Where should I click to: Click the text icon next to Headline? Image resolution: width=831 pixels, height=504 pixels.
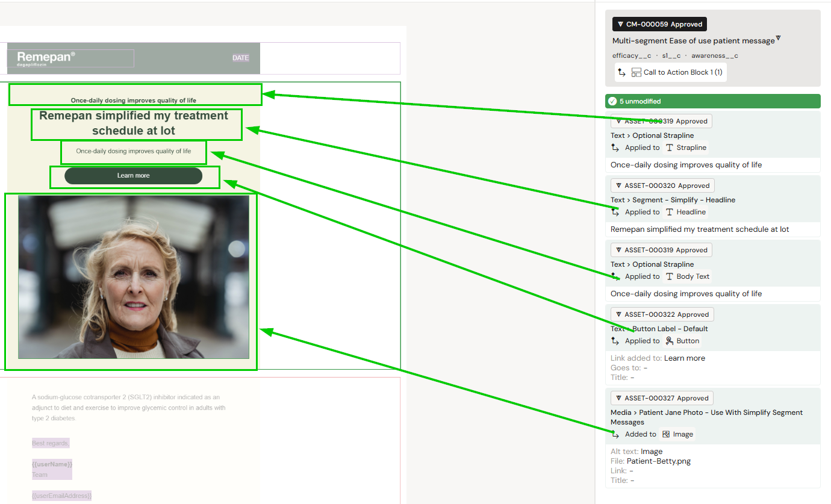669,212
